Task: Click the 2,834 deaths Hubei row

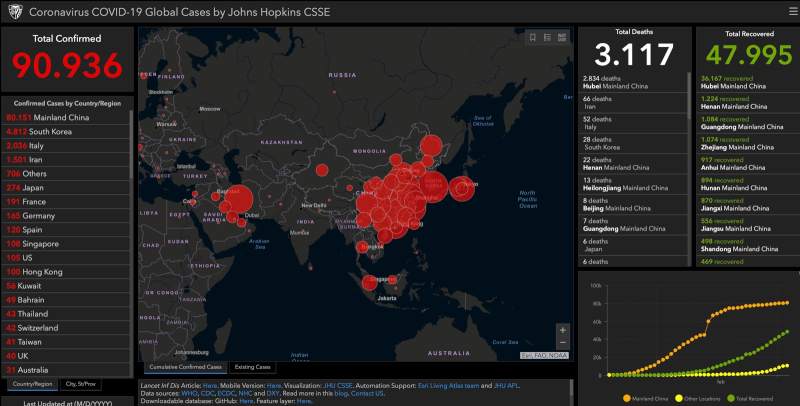Action: [633, 83]
